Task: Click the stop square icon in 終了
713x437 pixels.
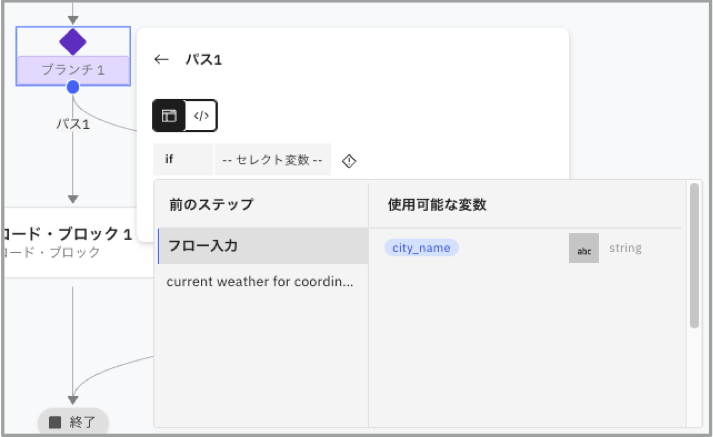Action: (x=55, y=422)
